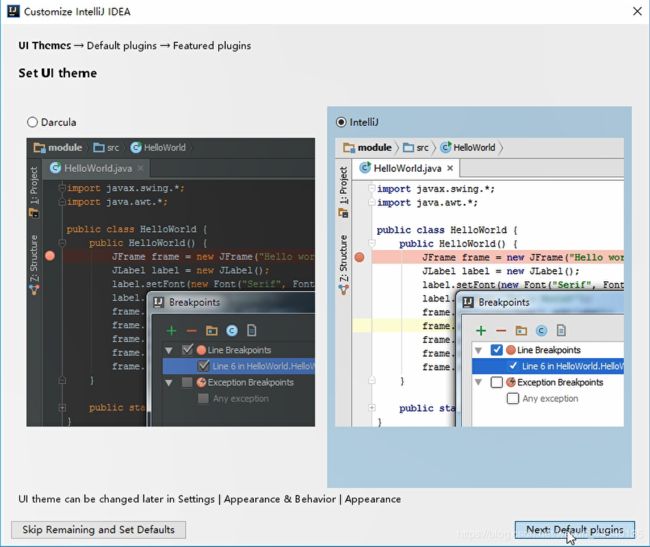
Task: Click Line Breakpoints red icon in Darcula preview
Action: point(201,350)
